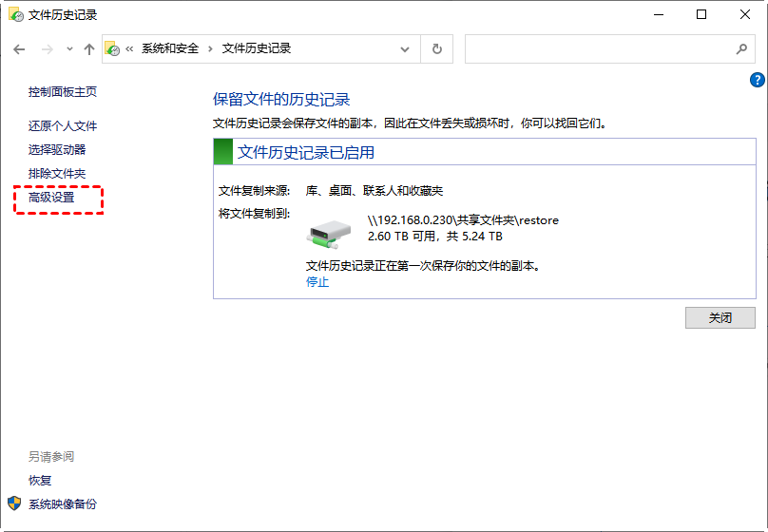Refresh the File History page
Viewport: 768px width, 532px height.
(x=436, y=49)
